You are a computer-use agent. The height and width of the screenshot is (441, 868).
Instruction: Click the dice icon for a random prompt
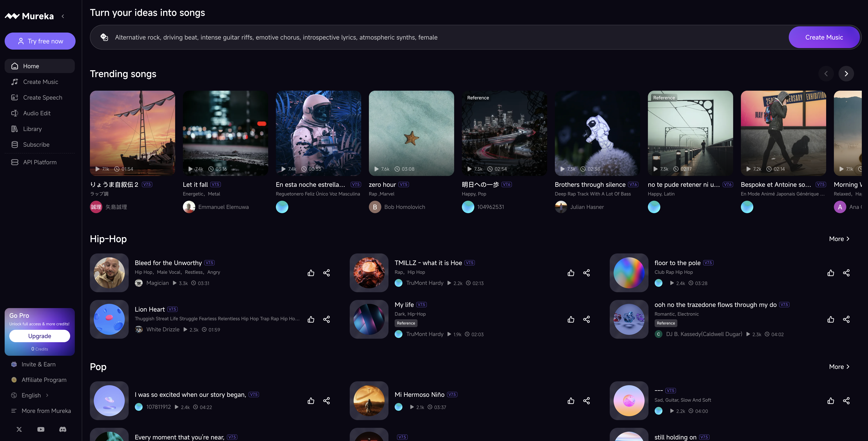click(x=104, y=37)
